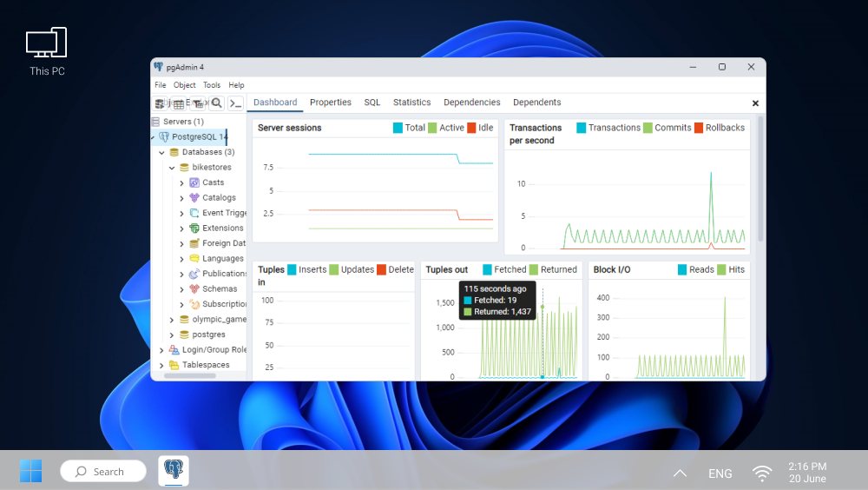Click the Subscriptions node icon
The image size is (868, 490).
(x=194, y=304)
